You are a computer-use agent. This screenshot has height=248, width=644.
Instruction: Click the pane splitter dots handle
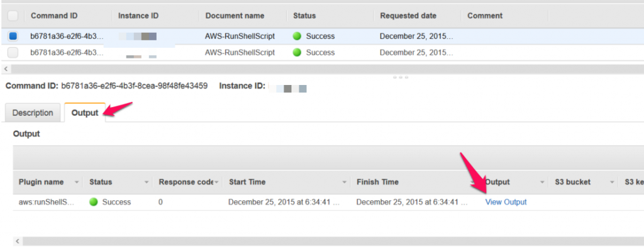pos(400,77)
